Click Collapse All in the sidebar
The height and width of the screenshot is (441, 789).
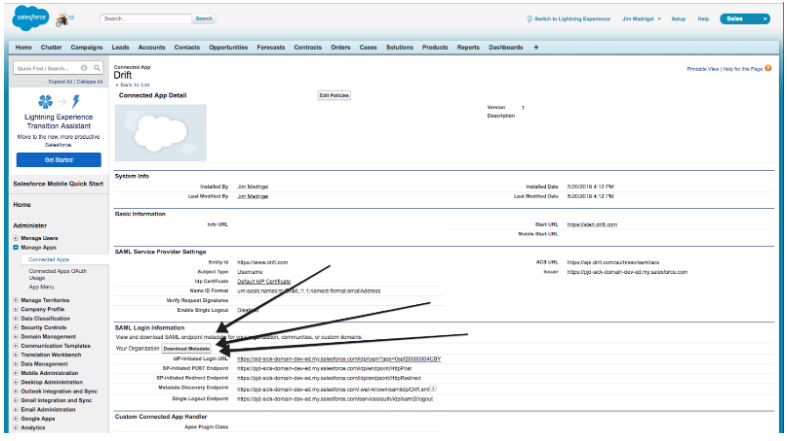[x=90, y=82]
